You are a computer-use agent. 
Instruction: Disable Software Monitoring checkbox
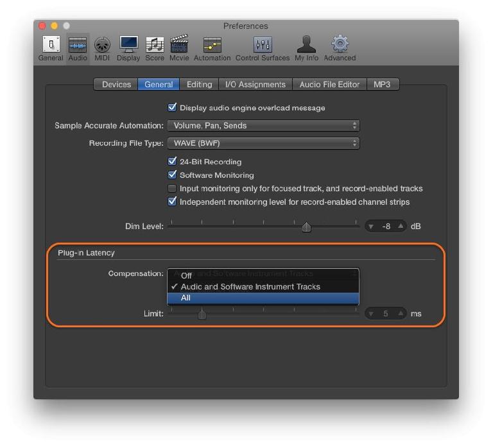tap(172, 175)
